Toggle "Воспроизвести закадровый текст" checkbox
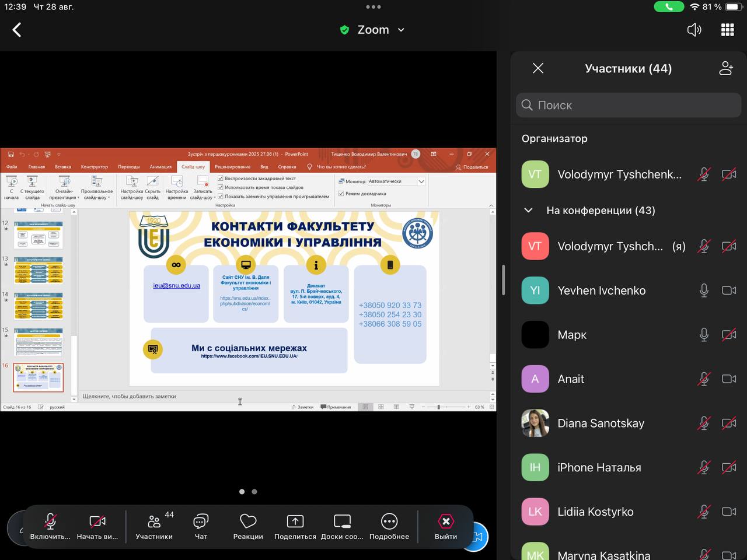Viewport: 747px width, 560px height. (x=221, y=178)
